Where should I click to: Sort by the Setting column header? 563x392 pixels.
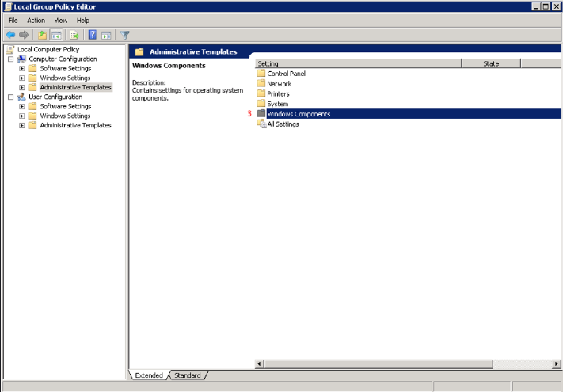click(x=358, y=63)
